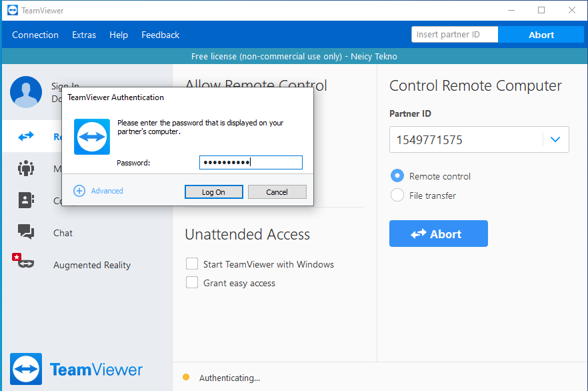Open the Connection menu

coord(35,35)
